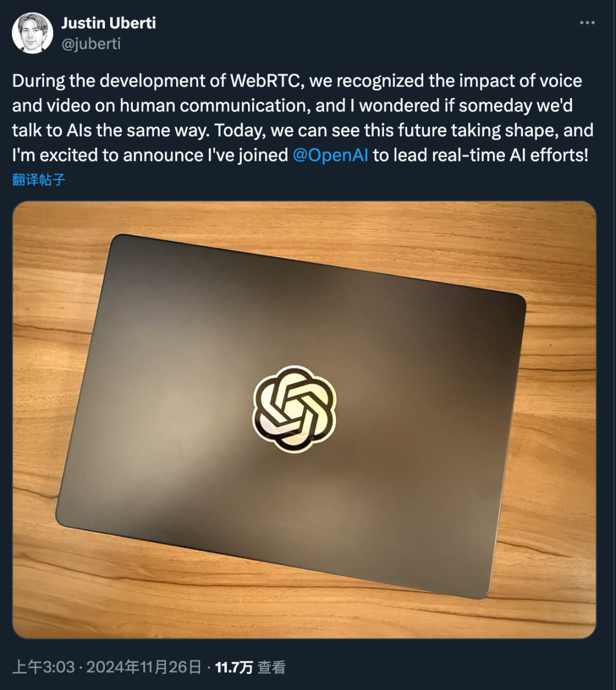
Task: Open the Justin Uberti display name
Action: (x=108, y=23)
